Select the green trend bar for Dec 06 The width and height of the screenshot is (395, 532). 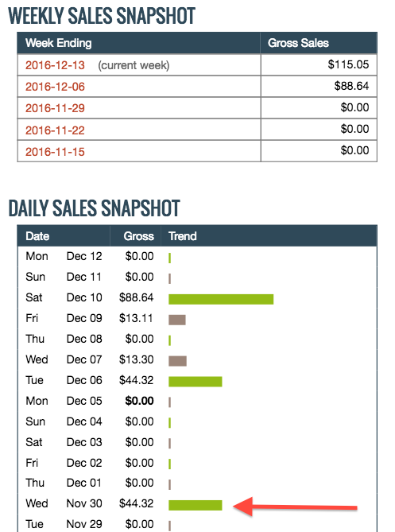coord(196,382)
